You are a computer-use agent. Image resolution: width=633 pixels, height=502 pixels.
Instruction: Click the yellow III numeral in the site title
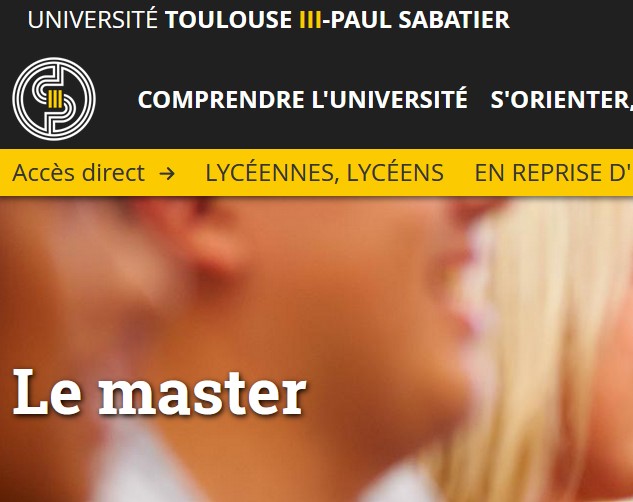(310, 20)
